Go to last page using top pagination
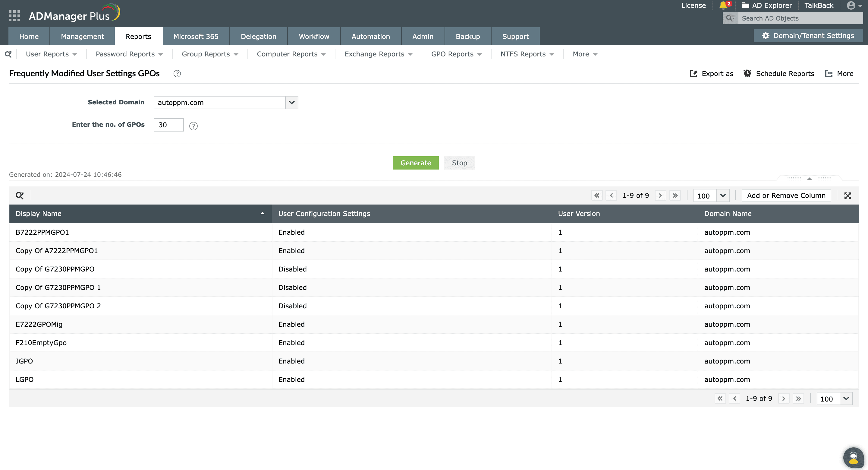This screenshot has width=868, height=470. click(675, 195)
